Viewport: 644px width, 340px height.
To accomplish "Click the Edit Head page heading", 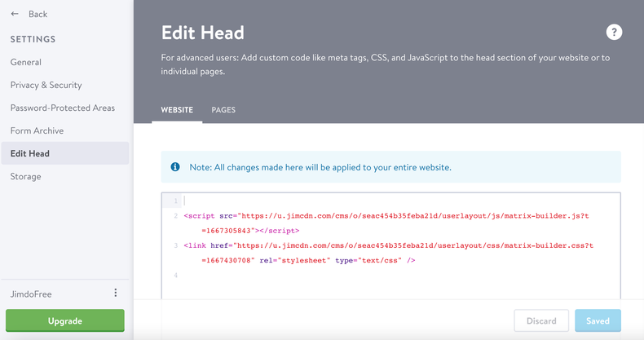I will tap(202, 33).
